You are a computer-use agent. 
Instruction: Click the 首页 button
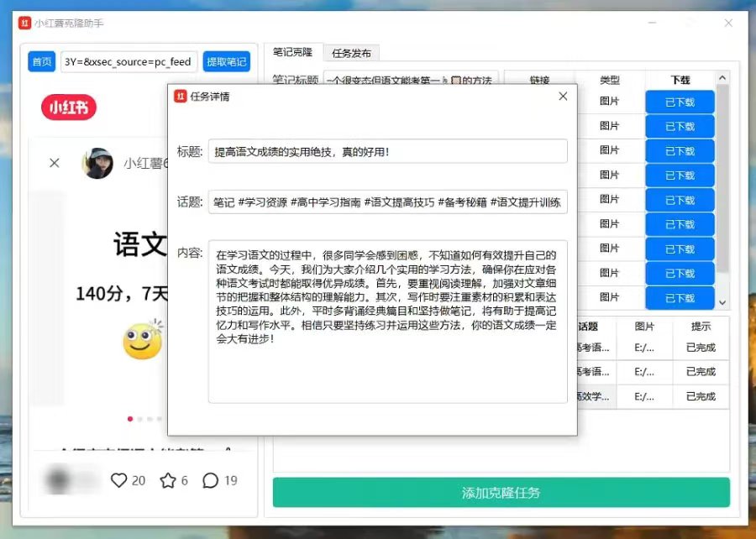[40, 62]
